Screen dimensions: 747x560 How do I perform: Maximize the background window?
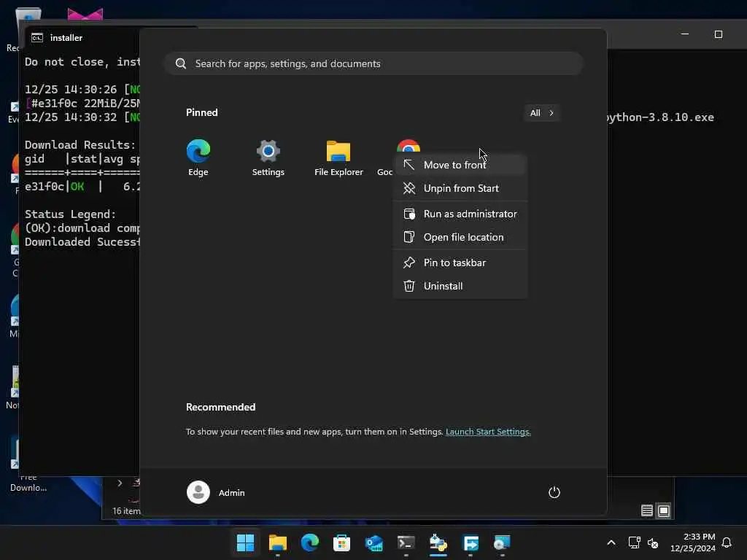click(x=719, y=34)
